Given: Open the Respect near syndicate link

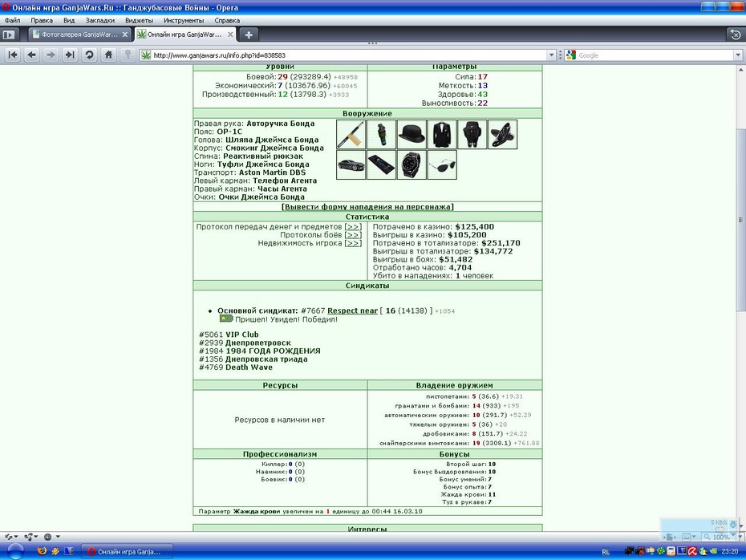Looking at the screenshot, I should (x=352, y=310).
